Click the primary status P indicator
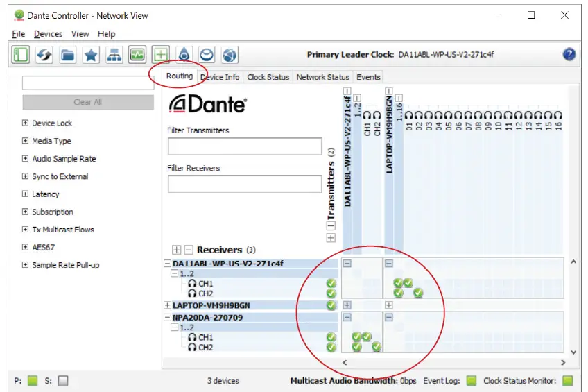 click(x=33, y=381)
